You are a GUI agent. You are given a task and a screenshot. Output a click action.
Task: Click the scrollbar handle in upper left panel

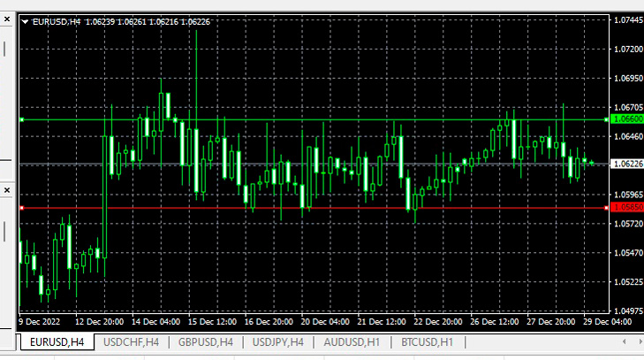pyautogui.click(x=5, y=48)
